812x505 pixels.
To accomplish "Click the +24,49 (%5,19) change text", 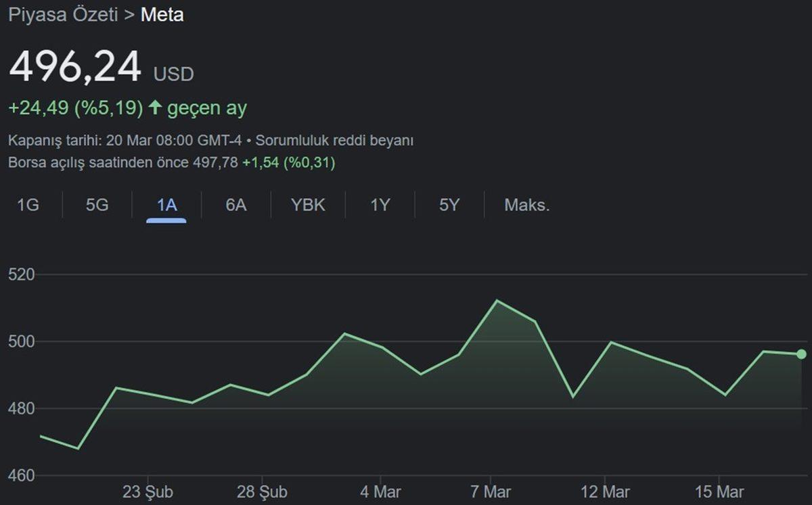I will pyautogui.click(x=75, y=108).
